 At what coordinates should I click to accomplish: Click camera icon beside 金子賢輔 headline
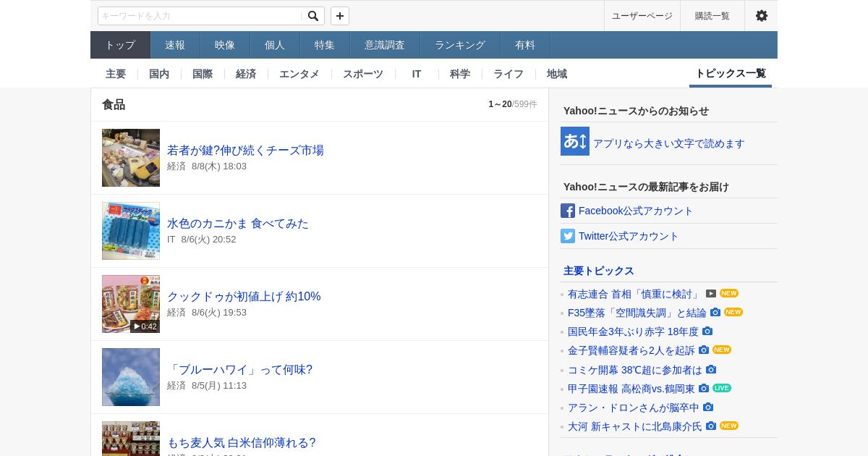[x=704, y=350]
